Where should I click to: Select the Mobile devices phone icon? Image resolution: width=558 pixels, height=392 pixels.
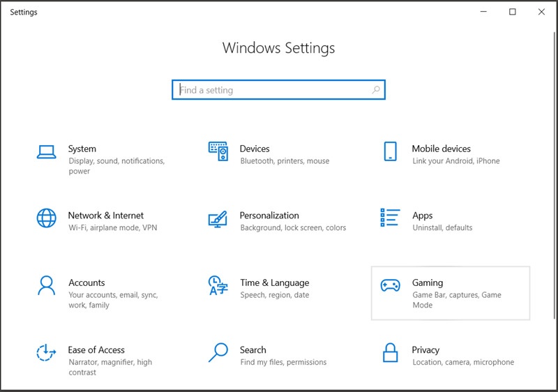(390, 151)
